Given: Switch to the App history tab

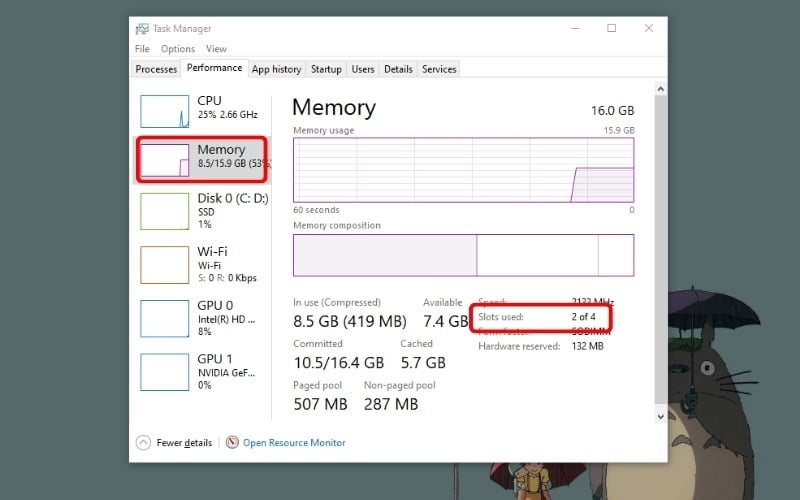Looking at the screenshot, I should (x=276, y=69).
